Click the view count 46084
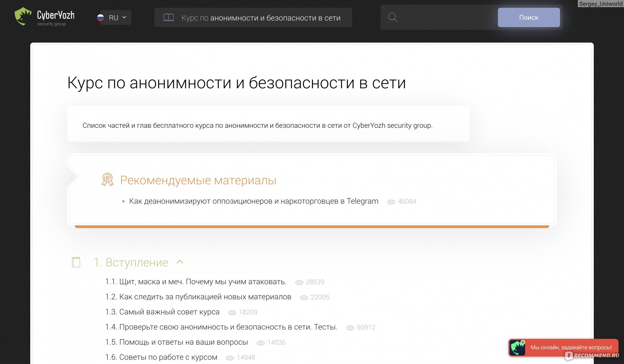 (407, 202)
